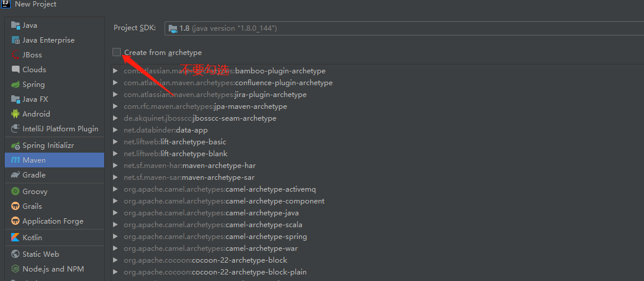Open the Project SDK dropdown
Viewport: 644px width, 281px height.
coord(404,28)
